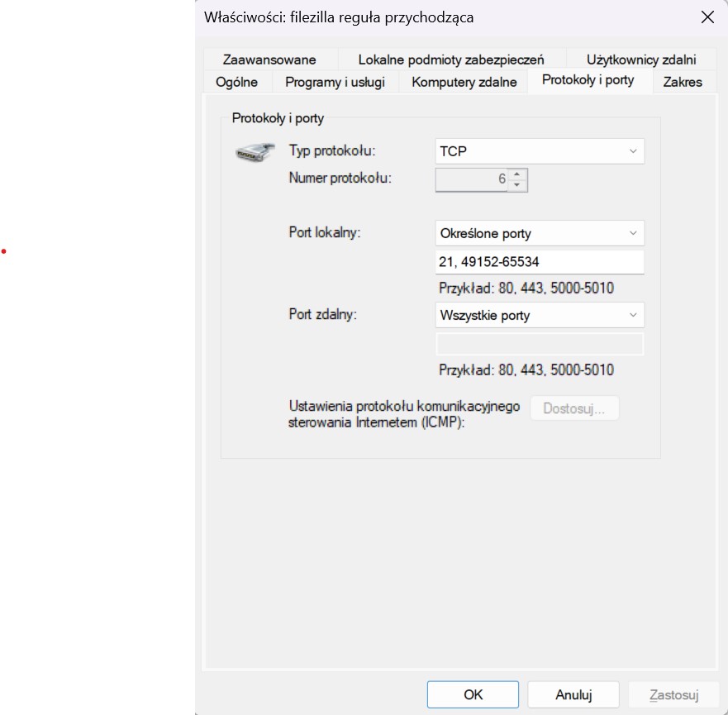
Task: Switch to the Komputery zdalne tab
Action: (x=464, y=82)
